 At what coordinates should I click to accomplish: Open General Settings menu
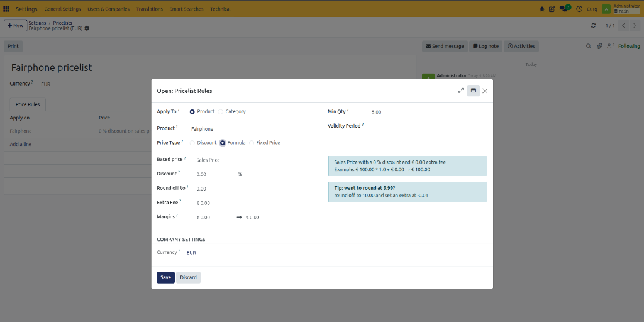(x=62, y=9)
